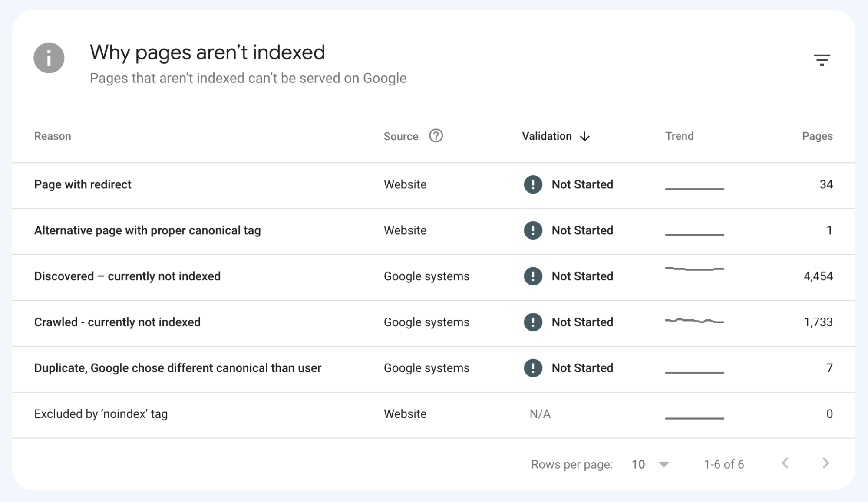Image resolution: width=868 pixels, height=502 pixels.
Task: Click warning icon on Alternative page row
Action: [x=533, y=230]
